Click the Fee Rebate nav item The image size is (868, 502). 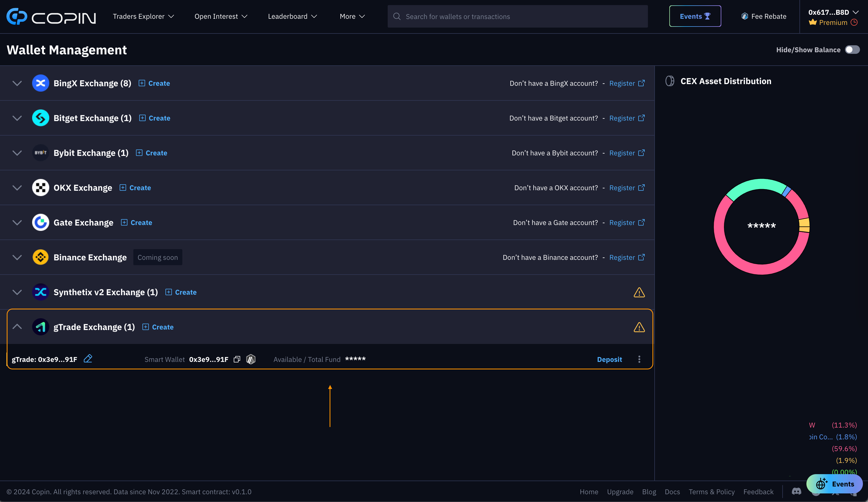764,16
